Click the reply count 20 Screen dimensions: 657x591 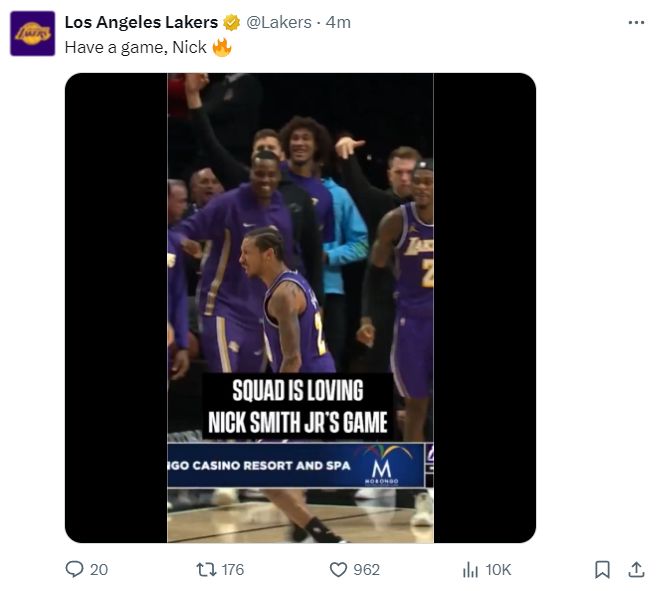(x=99, y=569)
